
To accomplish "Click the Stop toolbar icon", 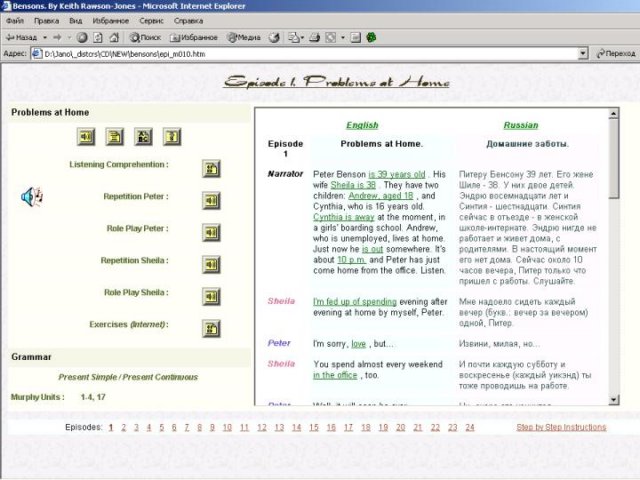I will point(82,38).
